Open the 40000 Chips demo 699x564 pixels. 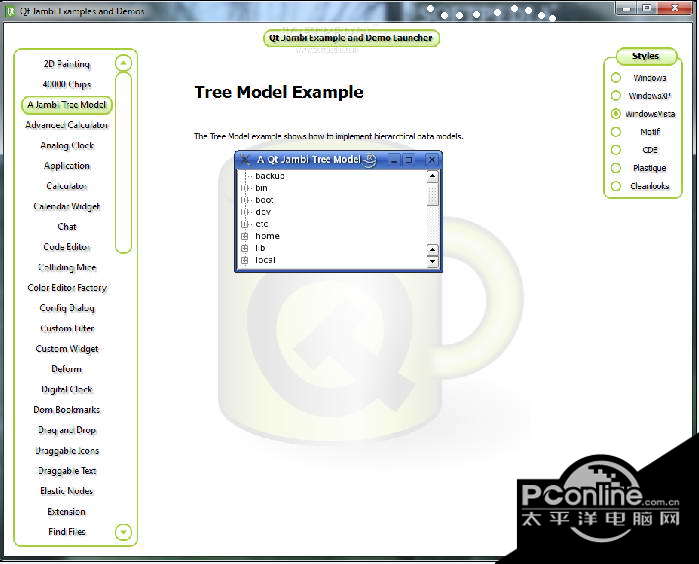pos(67,84)
